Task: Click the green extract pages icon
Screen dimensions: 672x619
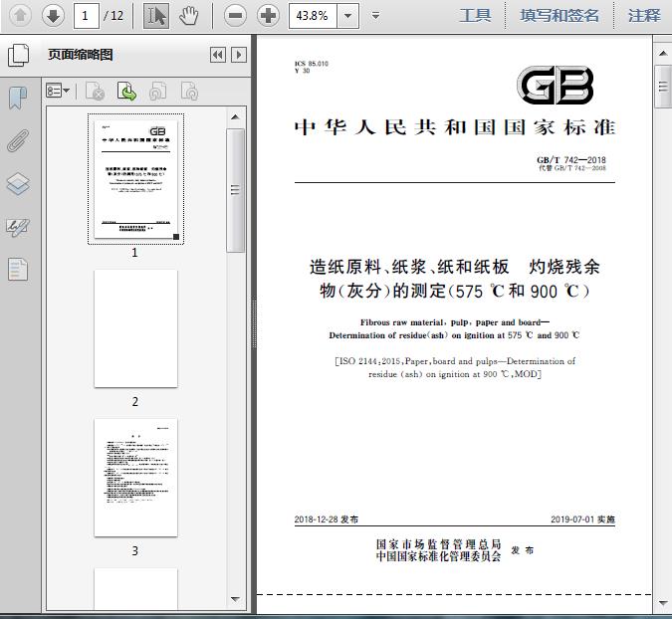Action: click(126, 91)
